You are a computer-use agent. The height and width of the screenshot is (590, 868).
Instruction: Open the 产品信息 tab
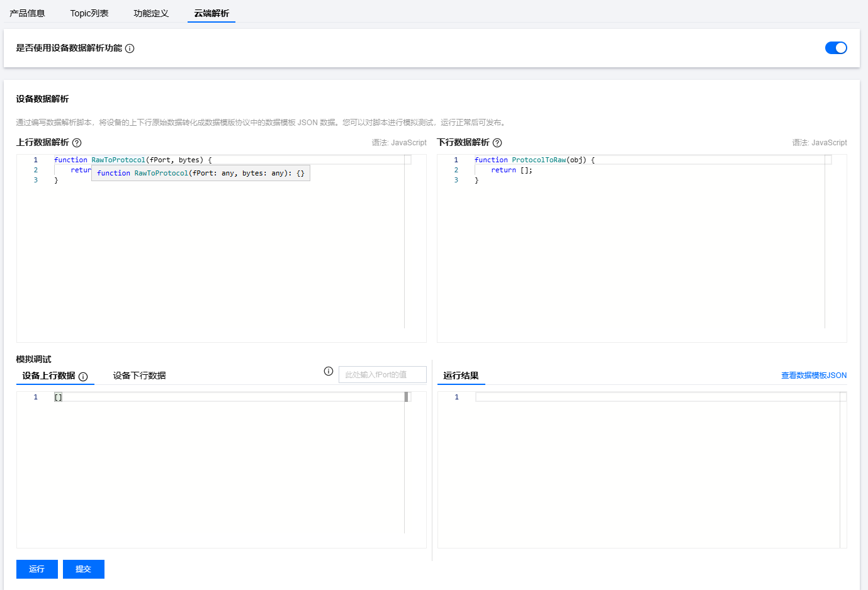tap(27, 13)
